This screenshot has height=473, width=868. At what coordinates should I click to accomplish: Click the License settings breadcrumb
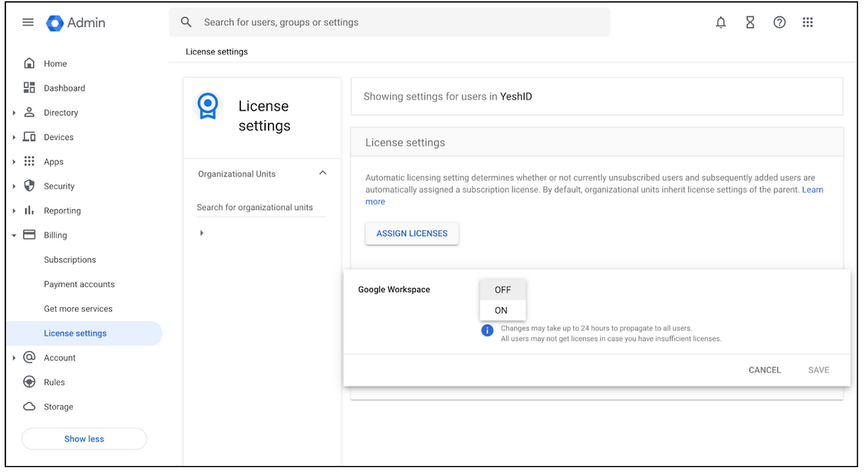tap(216, 52)
